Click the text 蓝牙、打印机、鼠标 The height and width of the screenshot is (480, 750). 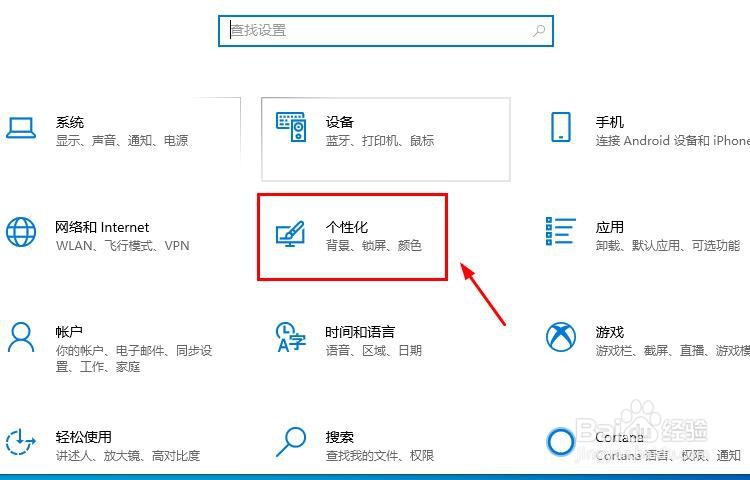tap(380, 141)
